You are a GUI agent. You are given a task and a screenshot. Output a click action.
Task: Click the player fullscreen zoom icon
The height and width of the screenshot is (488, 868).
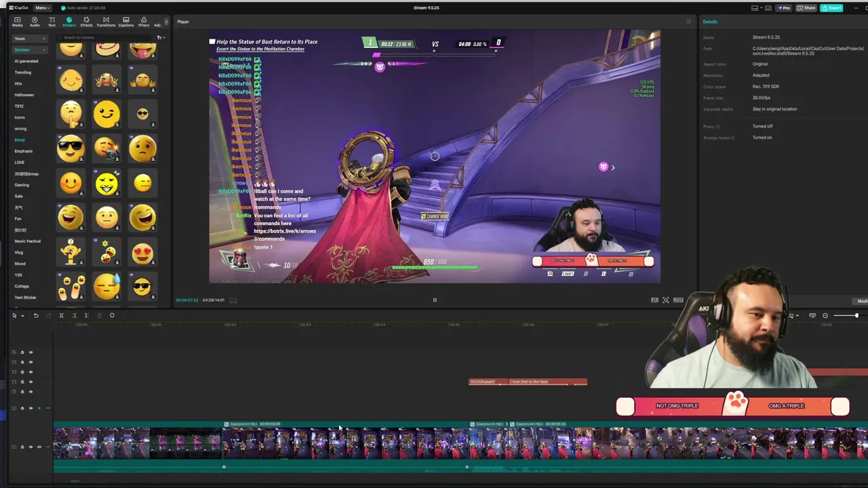point(666,300)
